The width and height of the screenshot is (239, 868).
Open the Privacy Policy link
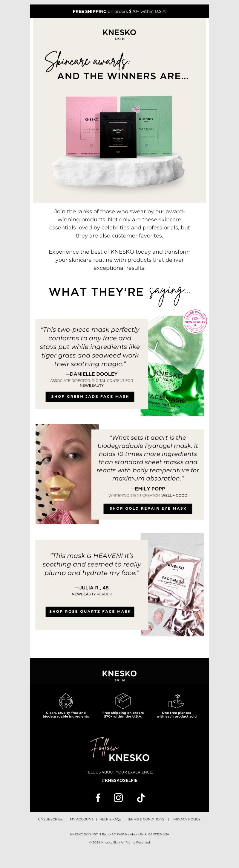186,819
